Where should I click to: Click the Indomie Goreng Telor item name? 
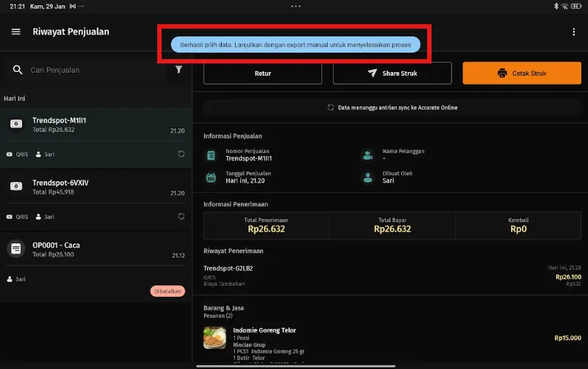tap(265, 330)
